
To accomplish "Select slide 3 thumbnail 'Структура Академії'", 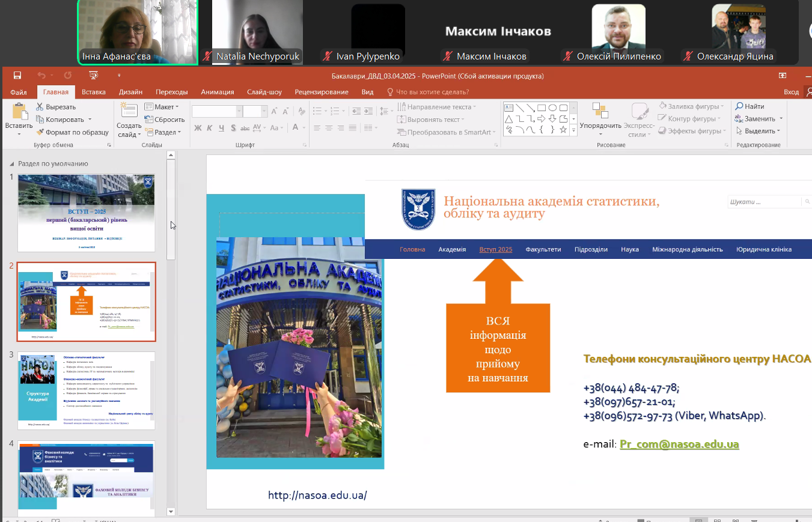I will tap(86, 390).
